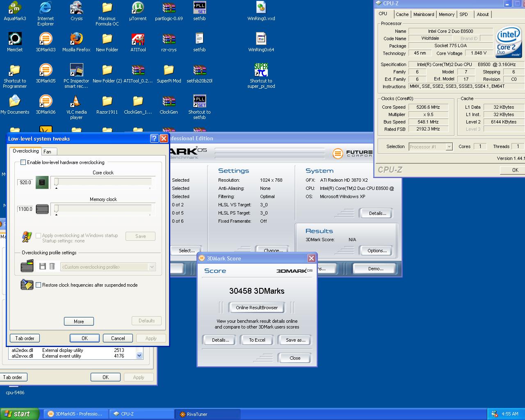525x420 pixels.
Task: Click Details... in the 3DMark Score dialog
Action: (220, 340)
